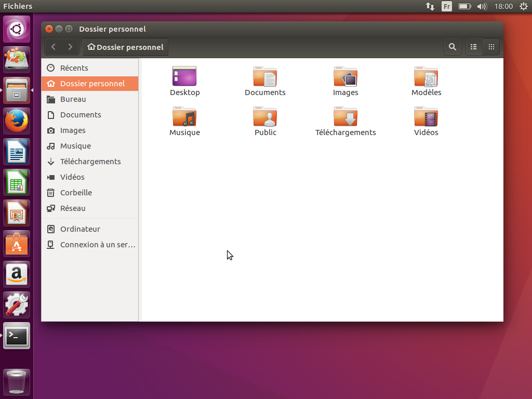This screenshot has height=399, width=532.
Task: Open the search in Files toolbar
Action: [453, 47]
